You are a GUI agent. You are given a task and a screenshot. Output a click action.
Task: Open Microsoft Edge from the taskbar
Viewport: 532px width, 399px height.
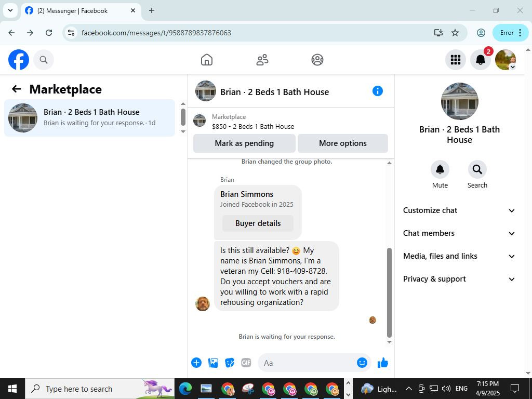pyautogui.click(x=185, y=389)
